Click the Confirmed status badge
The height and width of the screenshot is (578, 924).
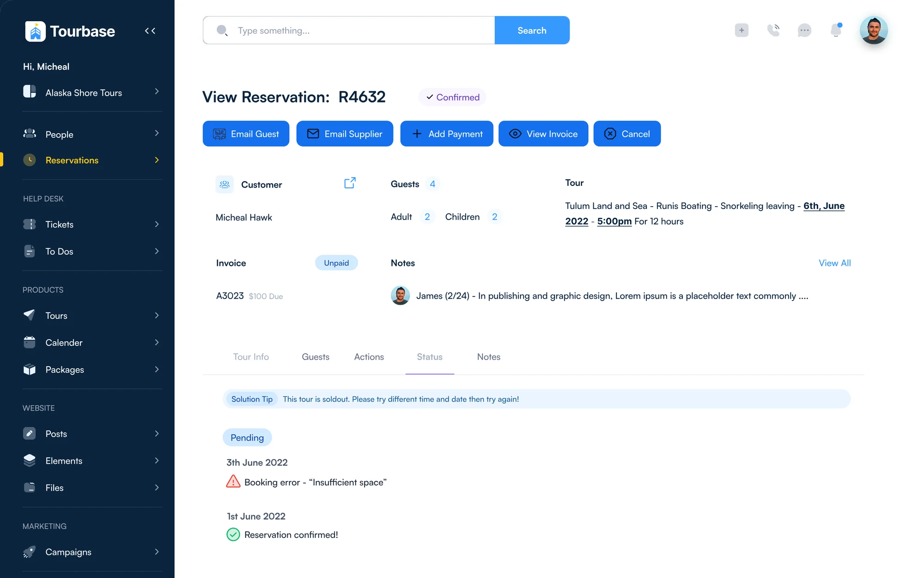(453, 97)
